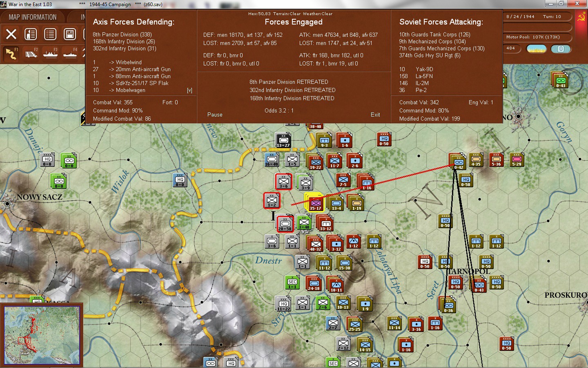Click the X close icon in toolbar
Viewport: 588px width, 368px height.
pos(11,34)
